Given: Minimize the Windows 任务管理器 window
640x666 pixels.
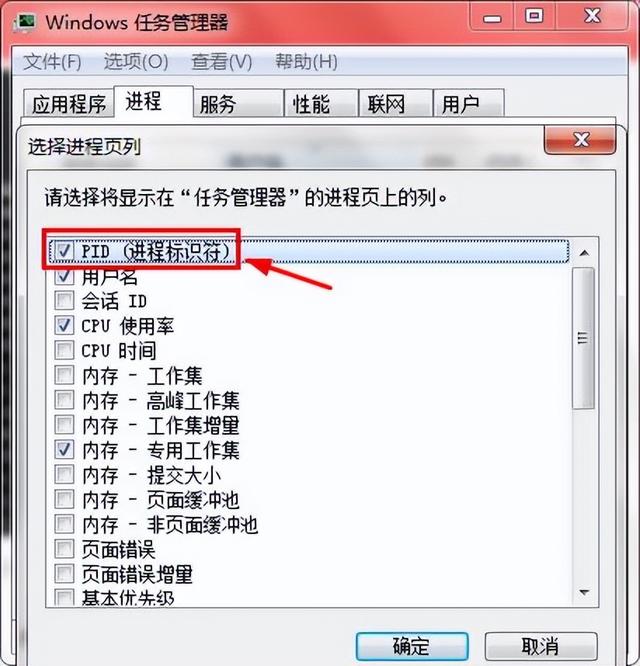Looking at the screenshot, I should (493, 18).
